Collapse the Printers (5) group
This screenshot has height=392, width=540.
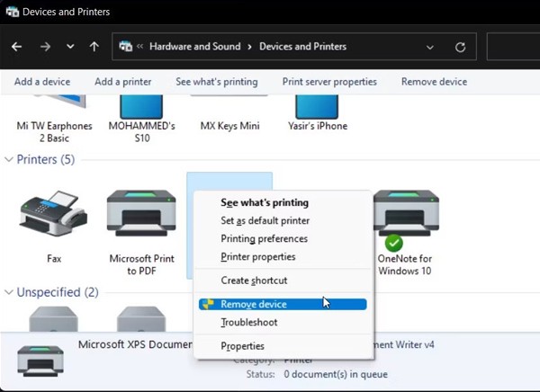pos(9,159)
